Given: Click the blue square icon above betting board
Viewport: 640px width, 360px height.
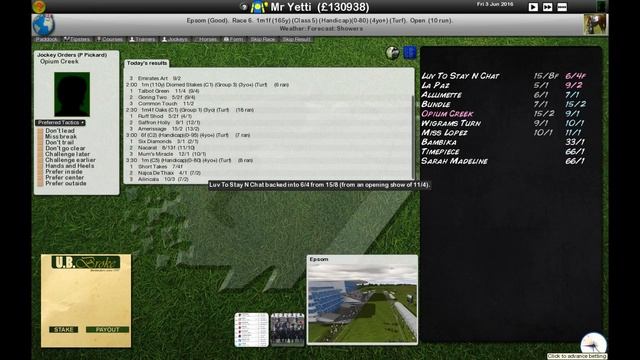Looking at the screenshot, I should (x=410, y=53).
